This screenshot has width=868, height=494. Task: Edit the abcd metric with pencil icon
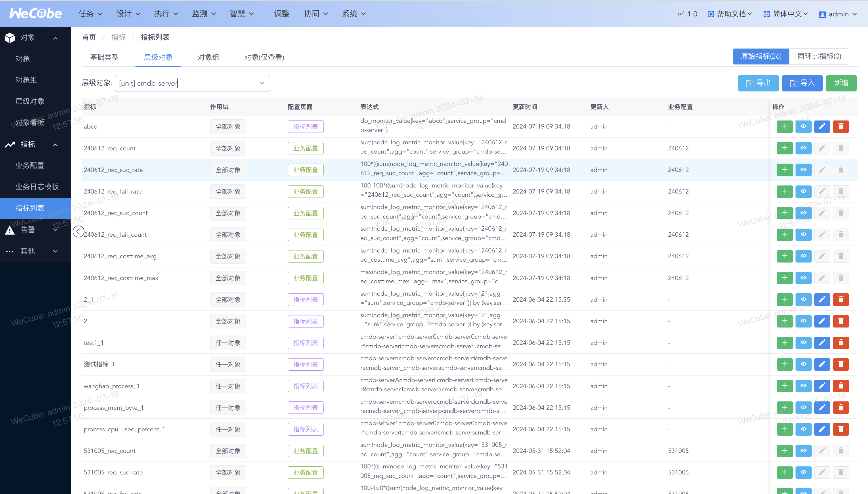pos(822,127)
